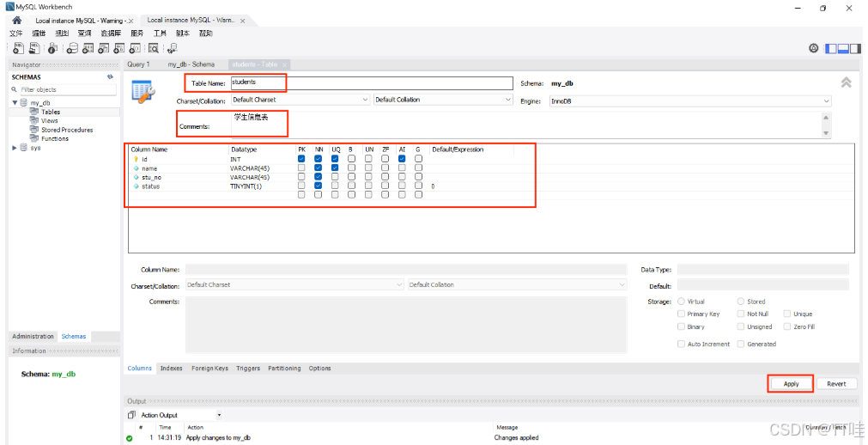Open the column Default Collation dropdown

(x=517, y=285)
